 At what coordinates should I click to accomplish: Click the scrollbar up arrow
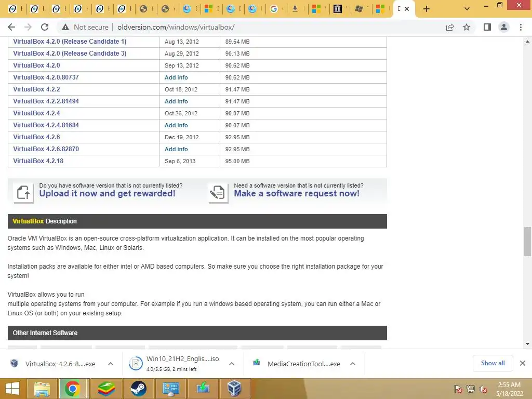tap(527, 42)
